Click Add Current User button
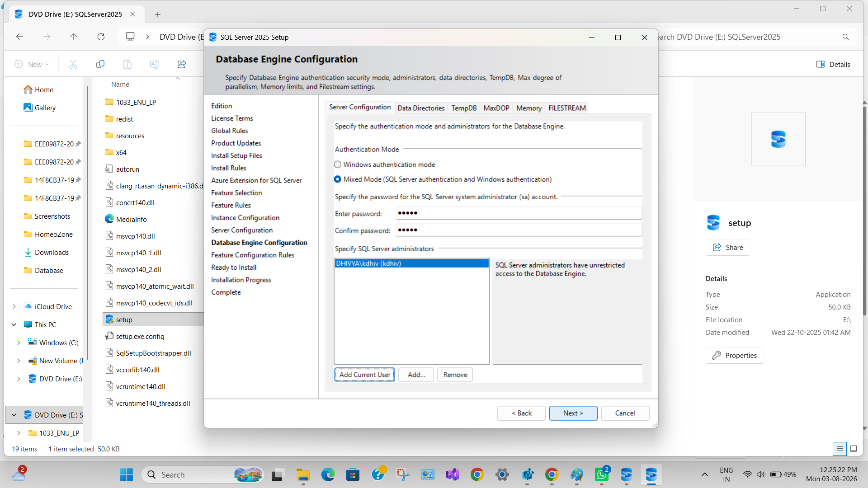 tap(364, 375)
